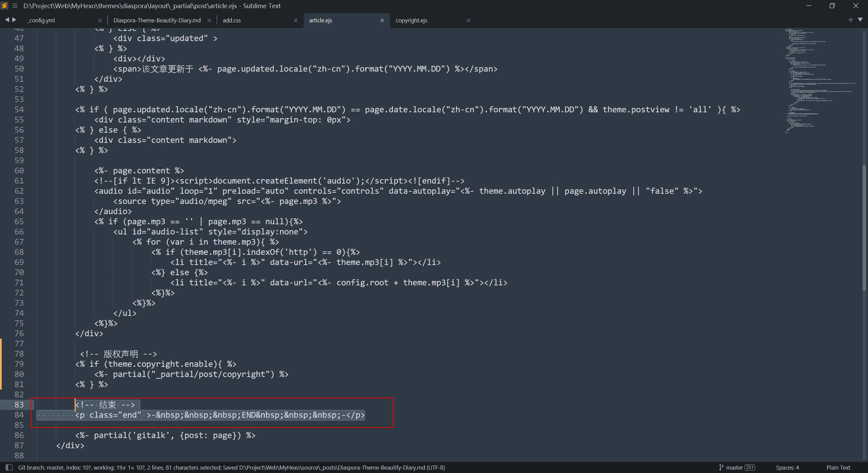Click on 'page.content' in line 60
This screenshot has height=473, width=868.
pos(141,170)
